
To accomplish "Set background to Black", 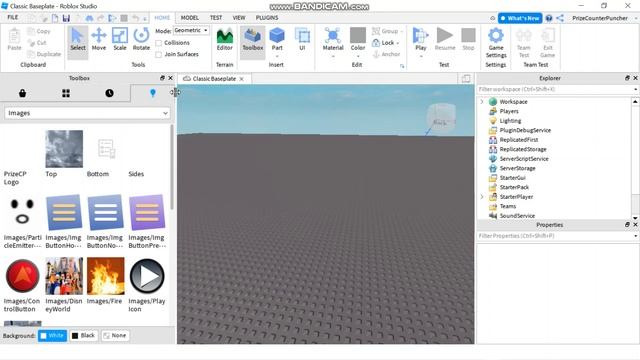I will pos(83,336).
